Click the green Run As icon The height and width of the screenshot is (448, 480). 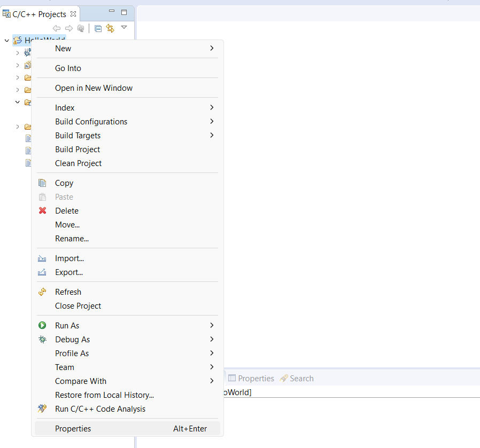(43, 326)
